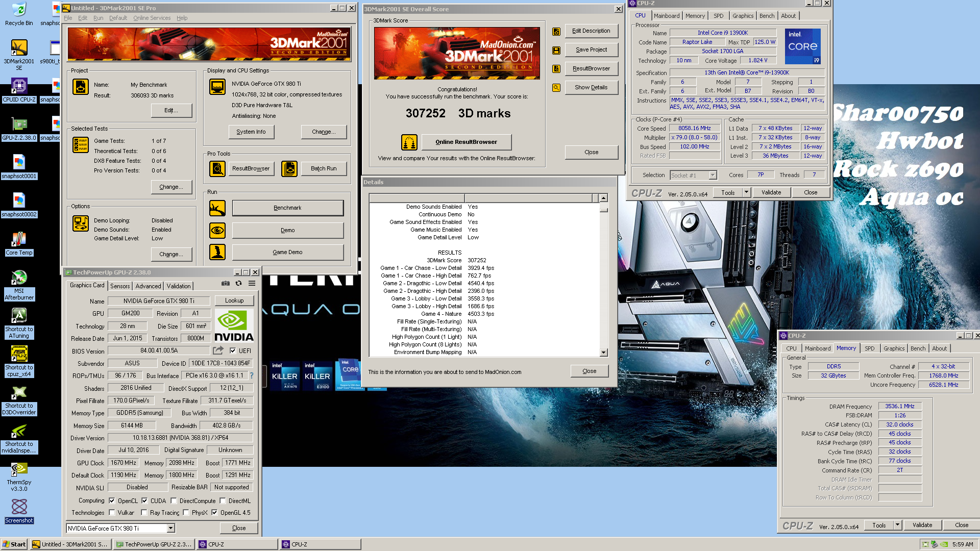Switch to Untitled 3DMark2001 taskbar item
The height and width of the screenshot is (551, 980).
pyautogui.click(x=70, y=544)
